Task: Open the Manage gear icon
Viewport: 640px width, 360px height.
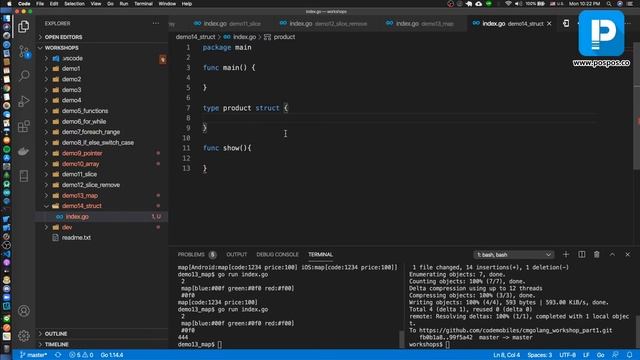Action: [24, 336]
